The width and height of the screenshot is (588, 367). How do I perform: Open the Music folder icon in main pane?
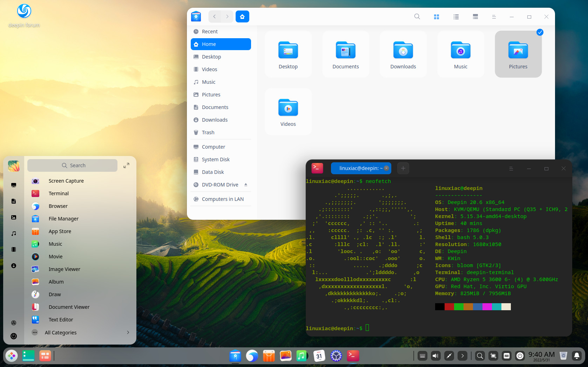461,54
